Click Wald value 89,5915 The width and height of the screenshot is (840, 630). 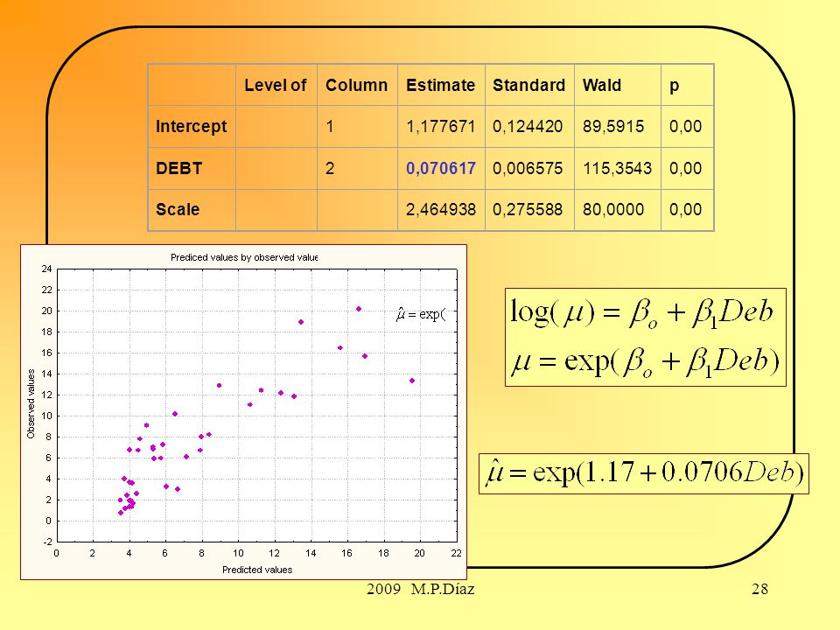coord(612,126)
